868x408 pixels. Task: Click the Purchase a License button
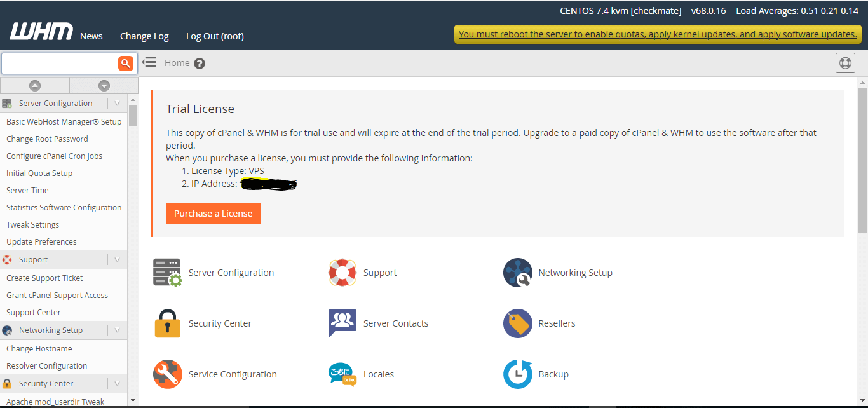(x=214, y=214)
